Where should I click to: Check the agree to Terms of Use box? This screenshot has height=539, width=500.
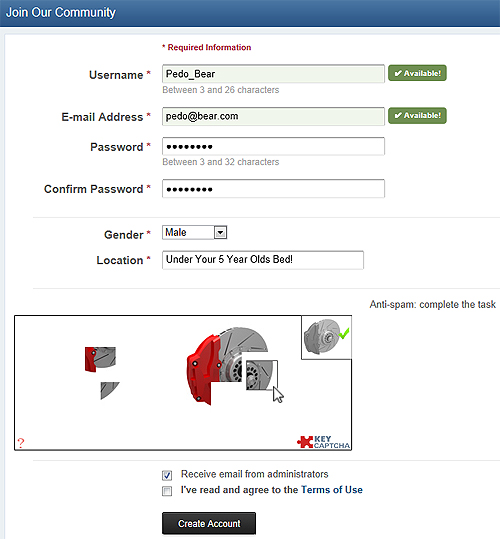click(167, 491)
